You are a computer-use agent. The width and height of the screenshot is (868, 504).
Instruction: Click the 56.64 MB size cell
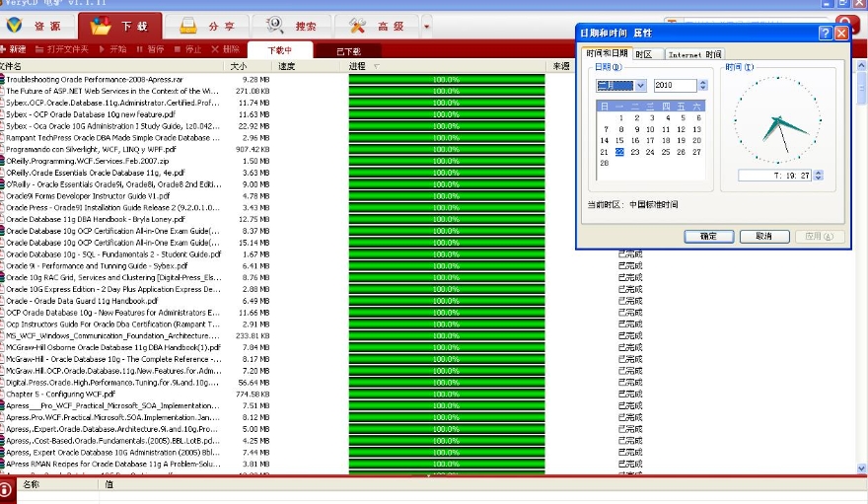click(253, 383)
